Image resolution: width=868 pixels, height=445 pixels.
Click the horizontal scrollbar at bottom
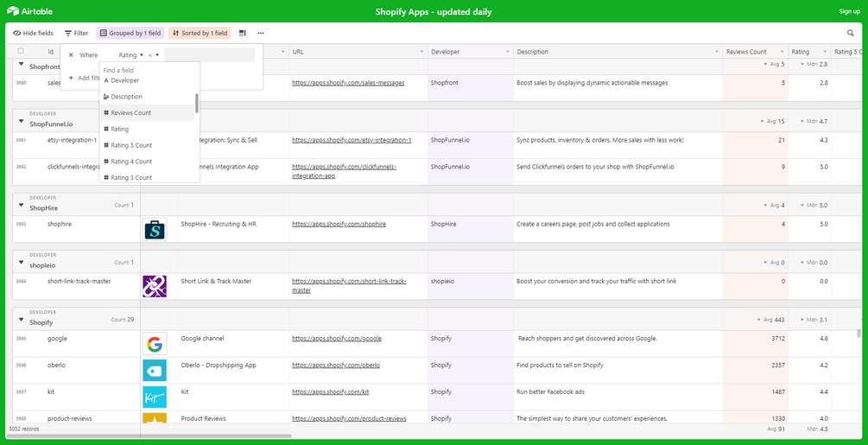pyautogui.click(x=149, y=436)
